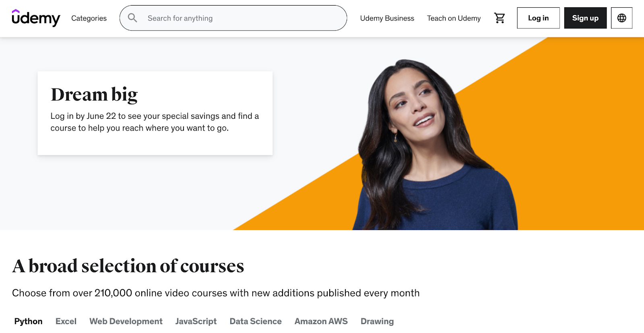The image size is (644, 333).
Task: Click the Search for anything field
Action: pyautogui.click(x=233, y=18)
